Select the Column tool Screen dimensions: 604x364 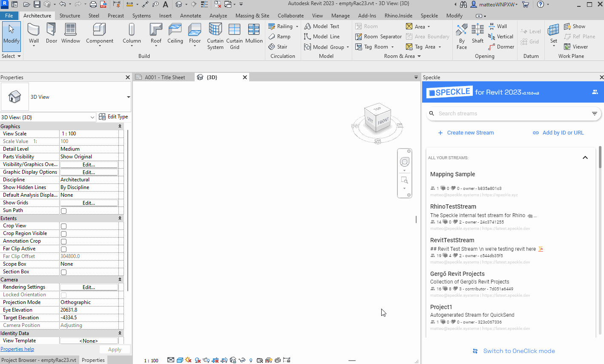coord(132,34)
